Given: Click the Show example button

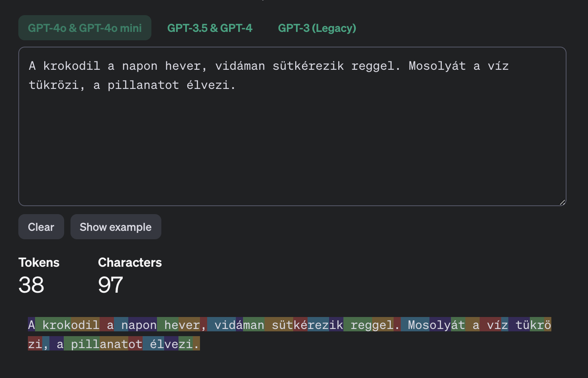Looking at the screenshot, I should [x=116, y=227].
